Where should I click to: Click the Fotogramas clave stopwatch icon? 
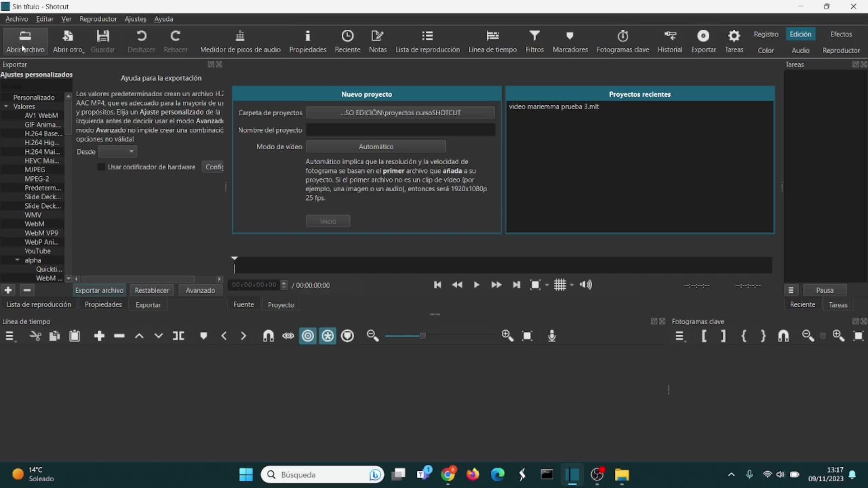point(623,36)
